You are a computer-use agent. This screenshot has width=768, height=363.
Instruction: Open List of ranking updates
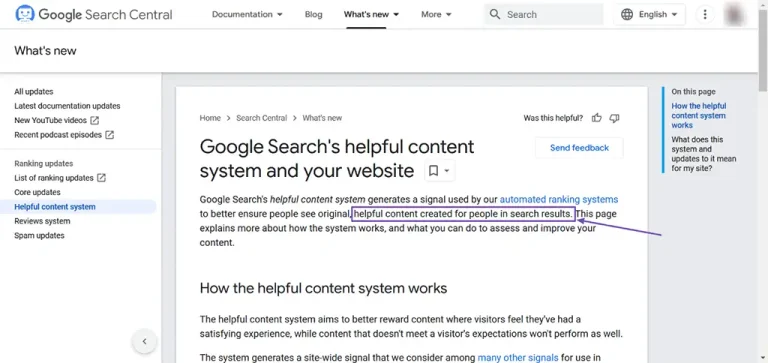(54, 178)
